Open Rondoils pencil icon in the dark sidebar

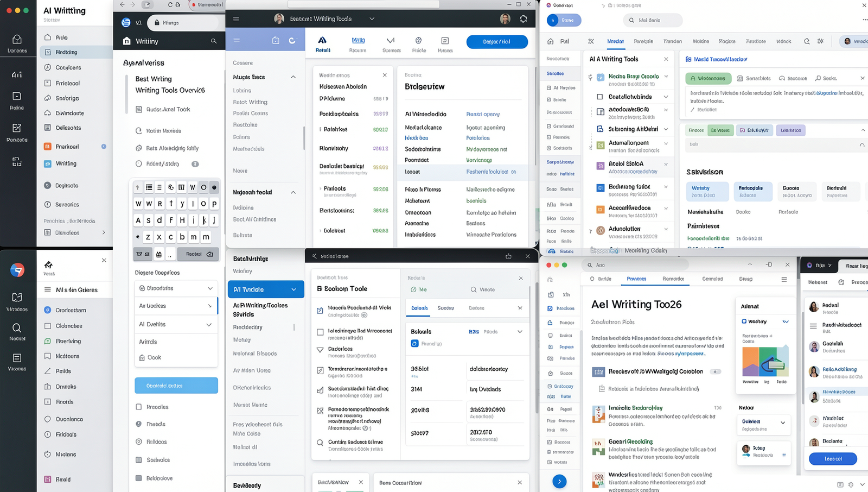(17, 132)
